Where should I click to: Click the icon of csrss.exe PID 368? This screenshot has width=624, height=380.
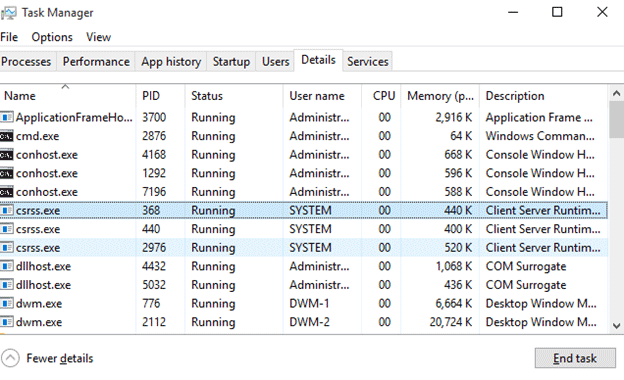tap(7, 210)
